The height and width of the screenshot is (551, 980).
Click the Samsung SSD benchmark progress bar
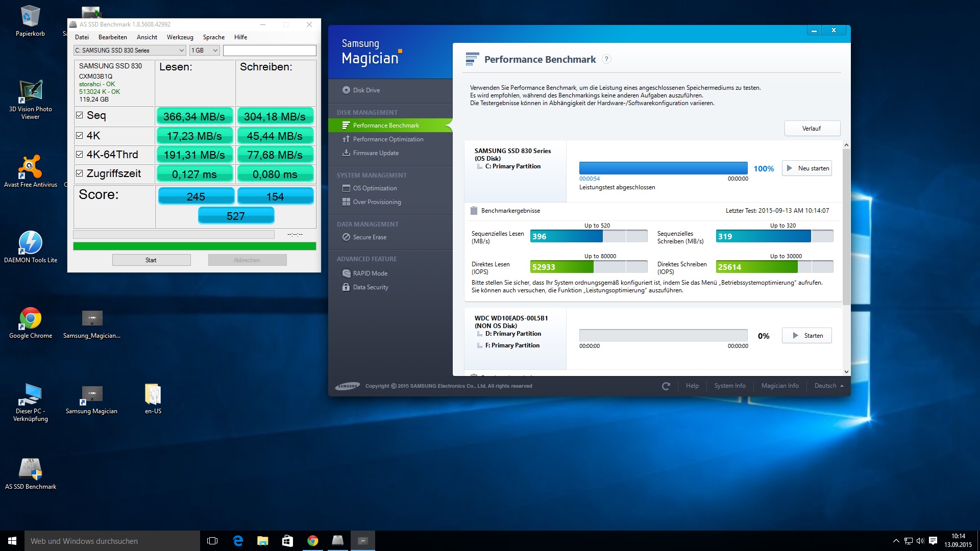(664, 168)
